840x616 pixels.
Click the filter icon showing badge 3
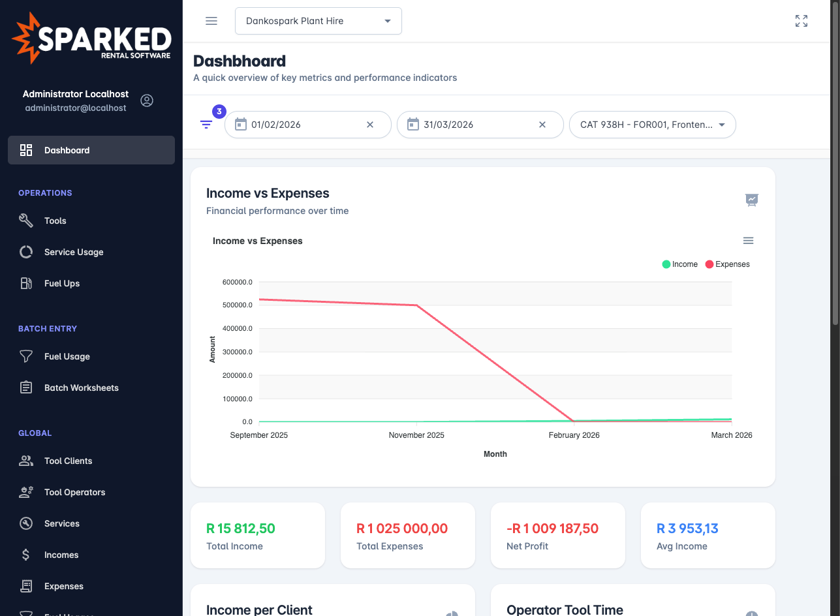click(207, 124)
